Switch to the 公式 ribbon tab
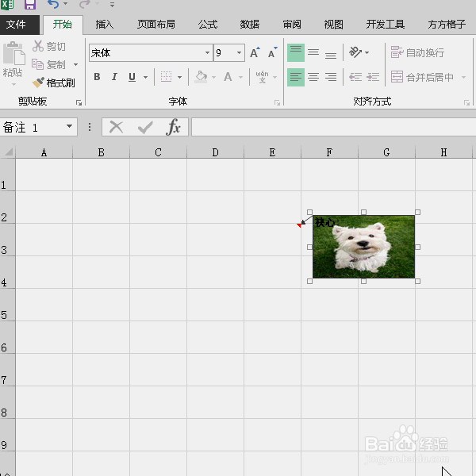 208,25
